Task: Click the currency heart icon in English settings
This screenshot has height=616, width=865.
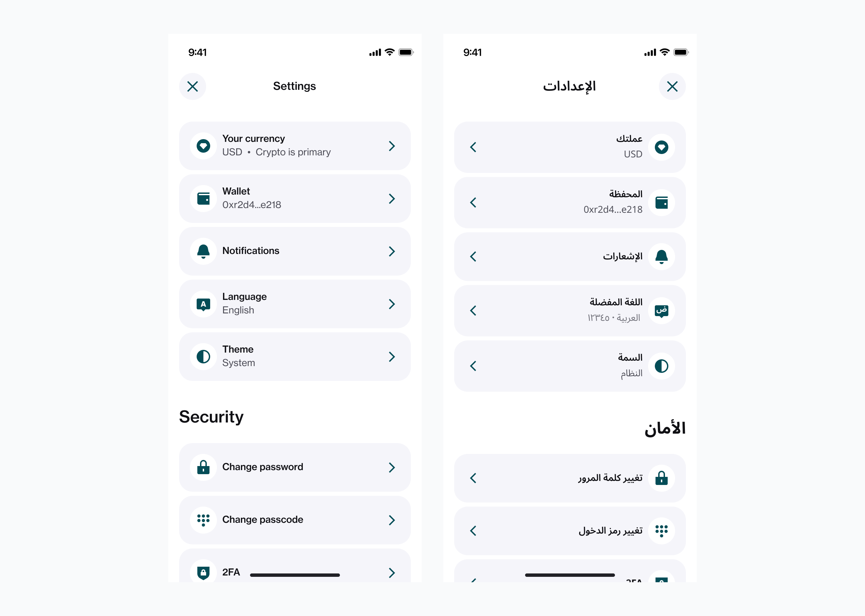Action: coord(203,146)
